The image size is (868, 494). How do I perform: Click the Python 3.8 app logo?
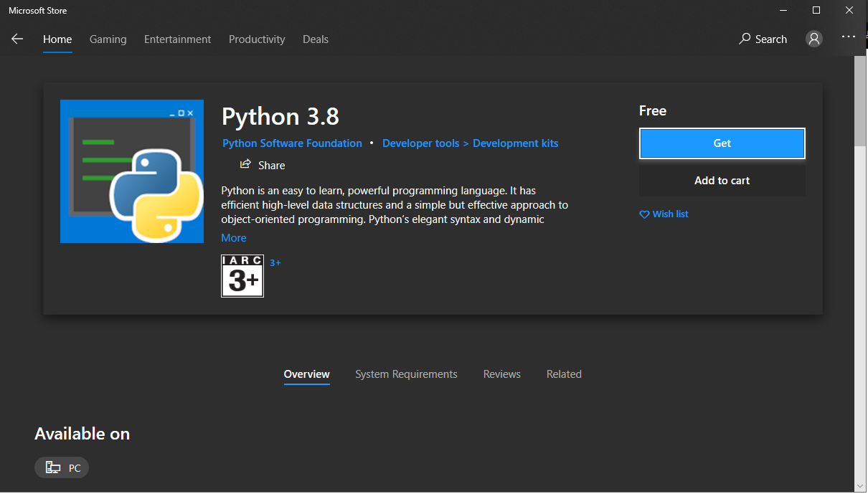point(132,171)
